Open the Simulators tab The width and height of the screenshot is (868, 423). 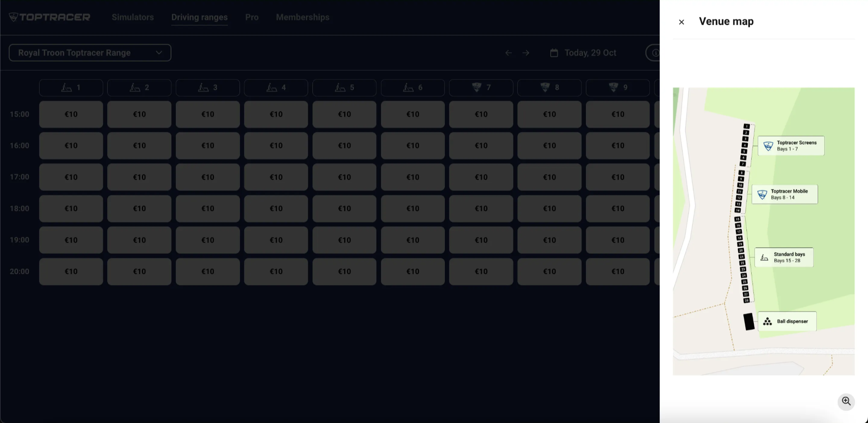[x=133, y=17]
